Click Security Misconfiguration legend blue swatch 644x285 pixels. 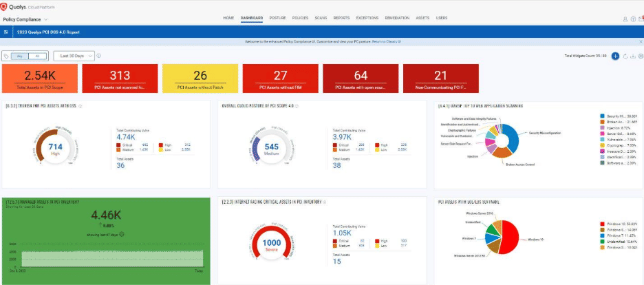point(602,116)
